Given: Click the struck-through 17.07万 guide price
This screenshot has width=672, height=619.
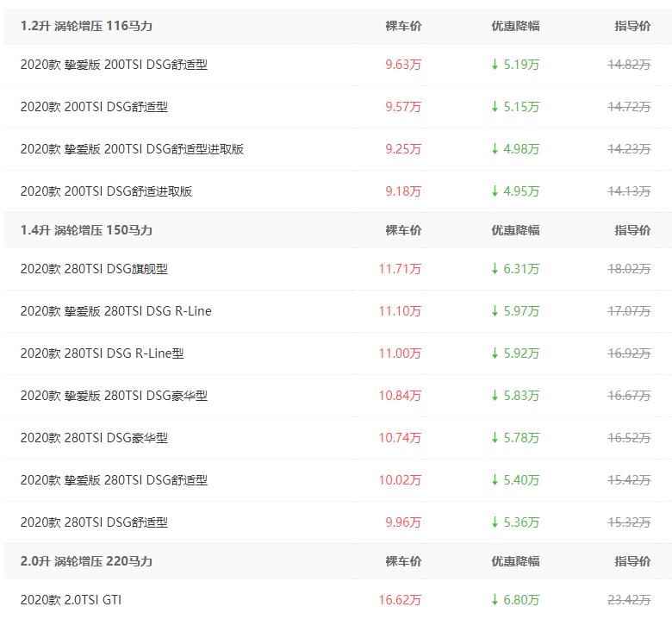Looking at the screenshot, I should pyautogui.click(x=629, y=310).
